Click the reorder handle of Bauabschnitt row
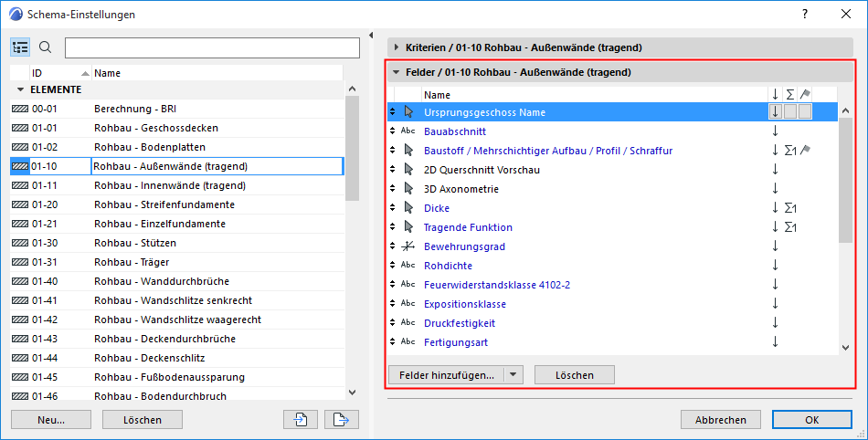The height and width of the screenshot is (440, 868). point(393,131)
